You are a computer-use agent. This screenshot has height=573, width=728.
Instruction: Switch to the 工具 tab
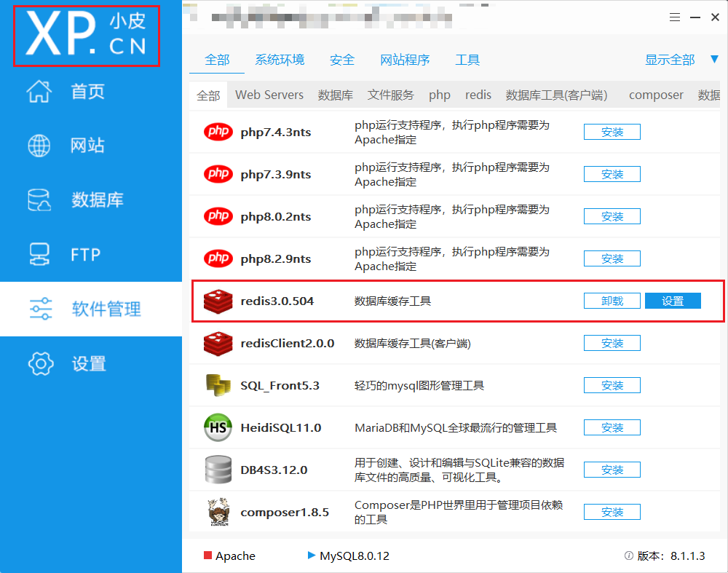coord(467,60)
